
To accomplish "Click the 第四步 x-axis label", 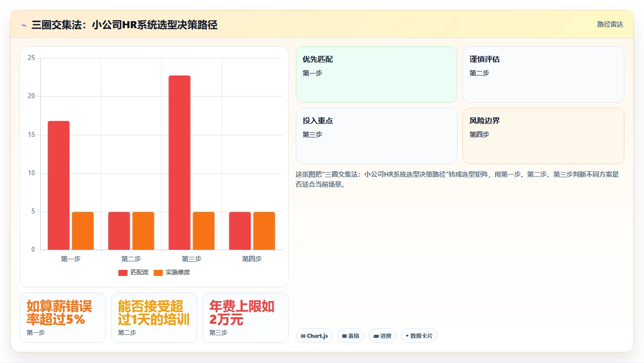I will 252,259.
